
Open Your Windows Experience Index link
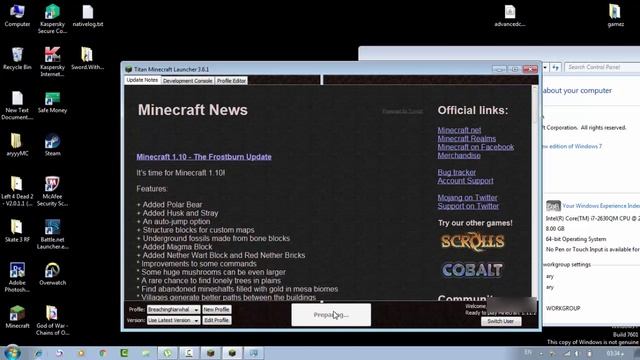(x=601, y=206)
